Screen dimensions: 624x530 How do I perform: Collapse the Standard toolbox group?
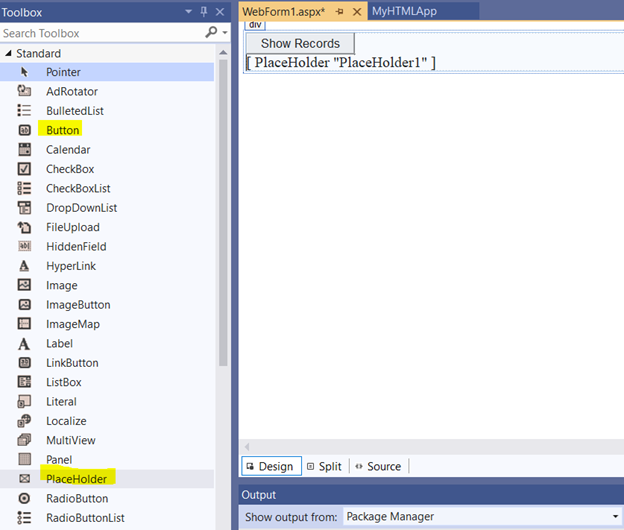8,53
